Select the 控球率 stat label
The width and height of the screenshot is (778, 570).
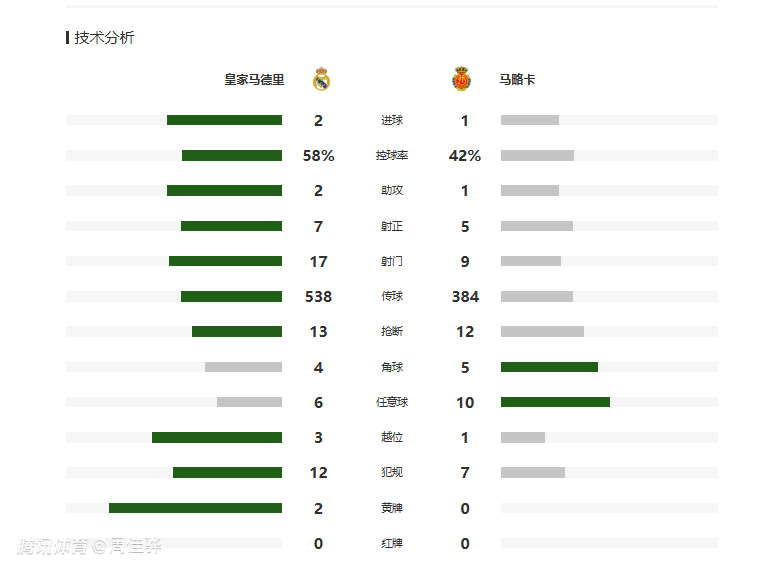coord(392,156)
